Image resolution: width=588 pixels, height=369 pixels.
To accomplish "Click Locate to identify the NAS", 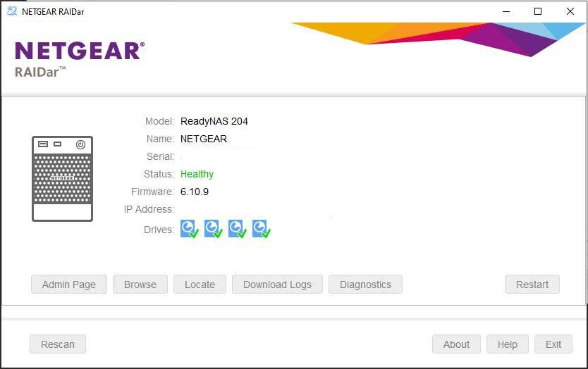I will click(200, 284).
